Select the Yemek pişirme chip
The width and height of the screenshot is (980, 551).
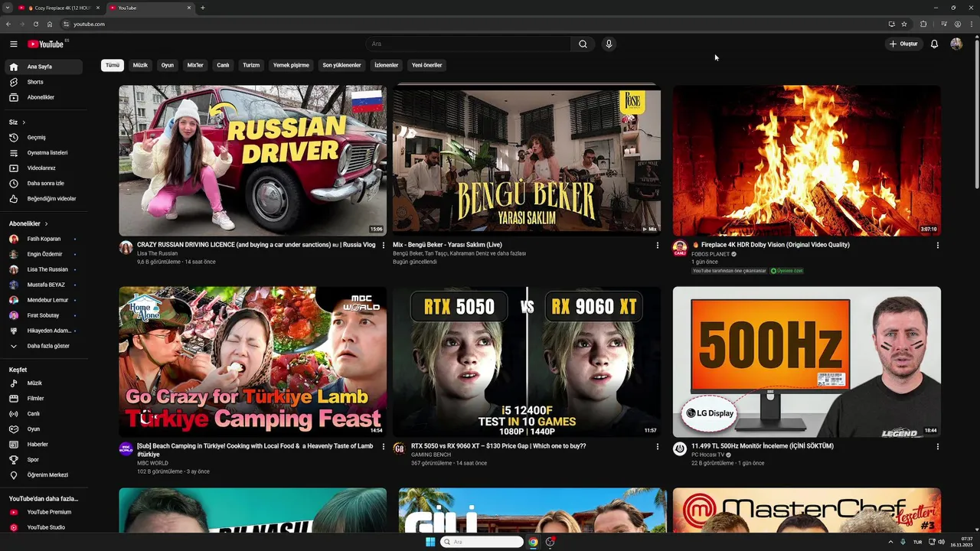291,65
